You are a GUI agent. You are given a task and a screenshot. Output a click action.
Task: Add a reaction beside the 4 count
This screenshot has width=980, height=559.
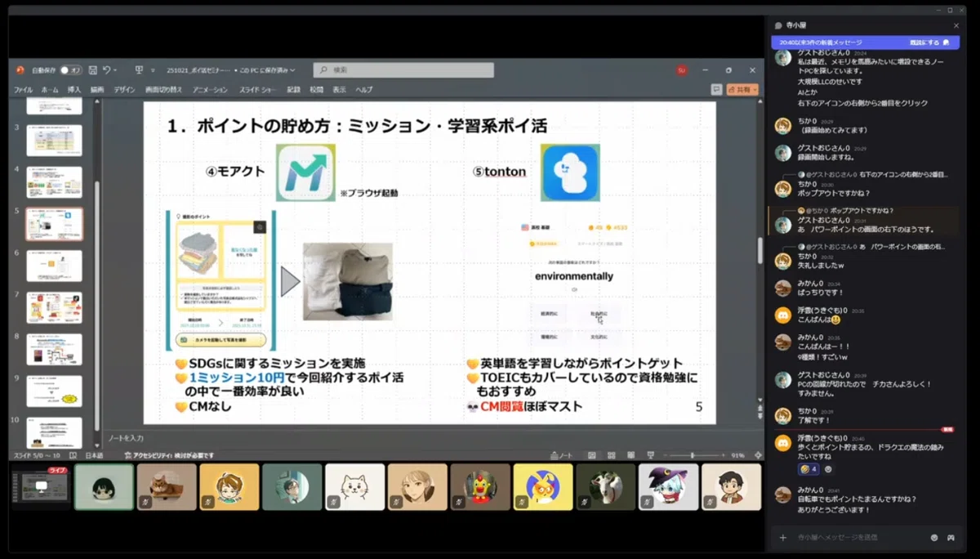tap(828, 469)
